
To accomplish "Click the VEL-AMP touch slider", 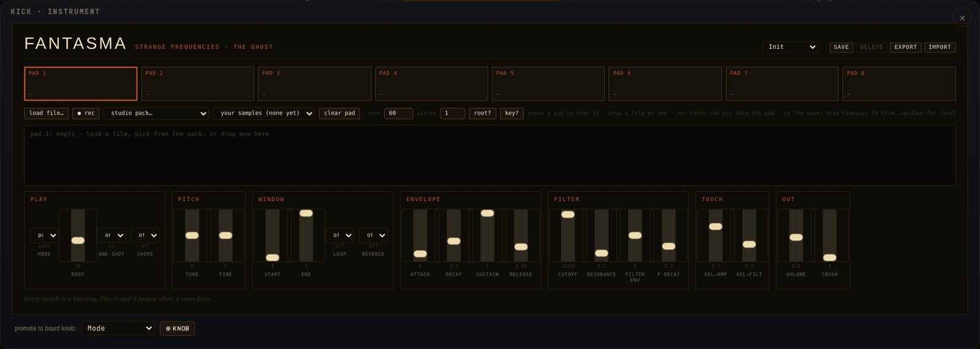I will [x=715, y=236].
